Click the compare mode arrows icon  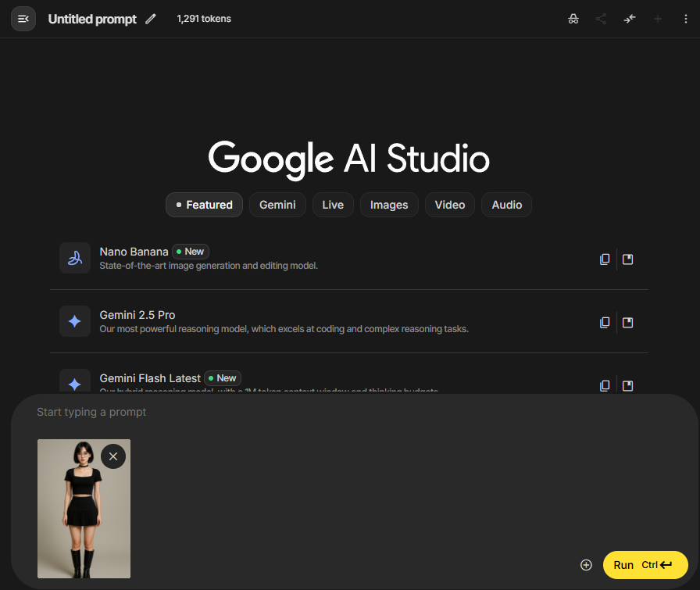(x=630, y=19)
